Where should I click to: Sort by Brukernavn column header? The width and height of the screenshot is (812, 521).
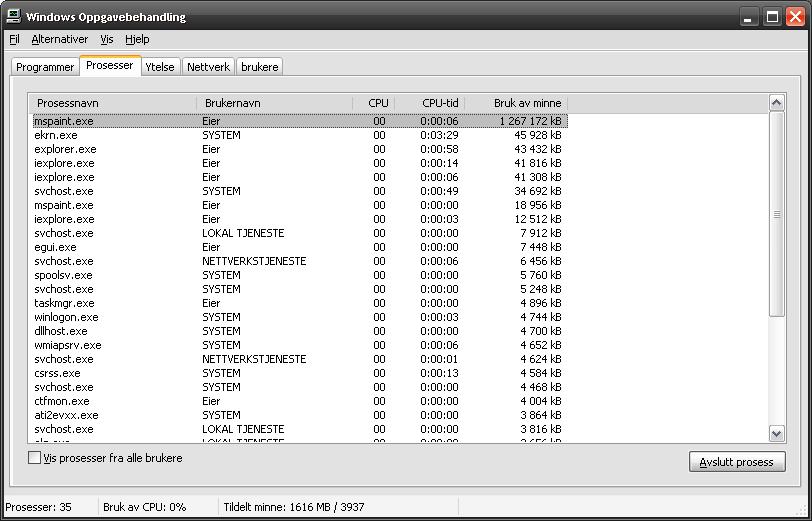pyautogui.click(x=274, y=103)
